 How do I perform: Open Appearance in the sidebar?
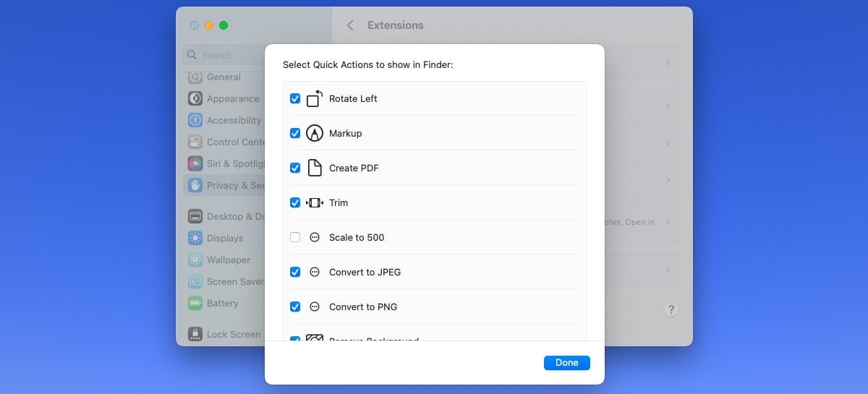(223, 98)
